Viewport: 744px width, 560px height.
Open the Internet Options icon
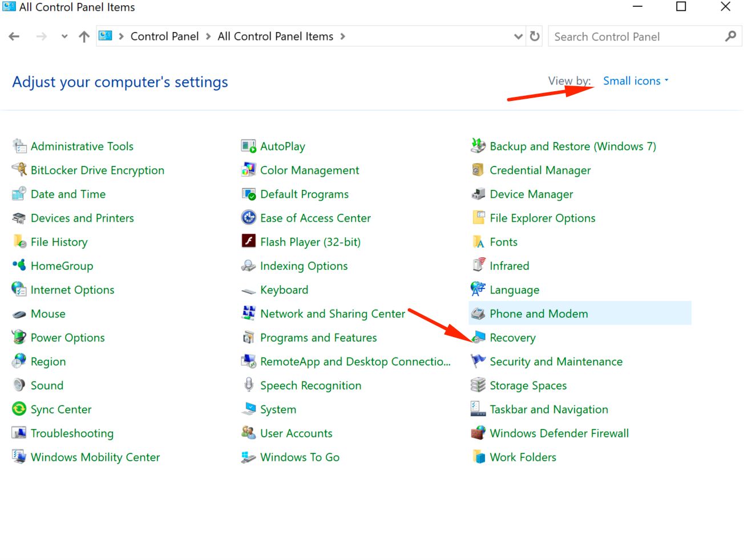coord(19,290)
